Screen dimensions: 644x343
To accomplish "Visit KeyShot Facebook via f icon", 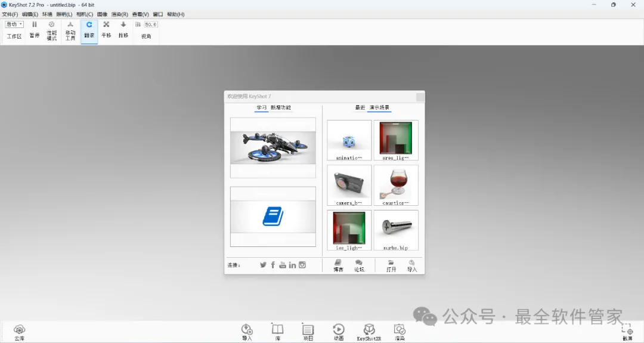I will tap(273, 265).
